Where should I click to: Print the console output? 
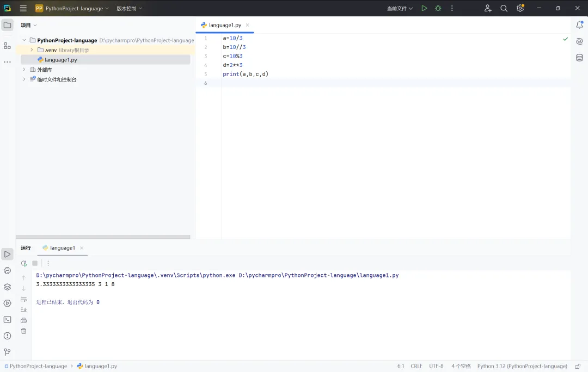point(23,320)
